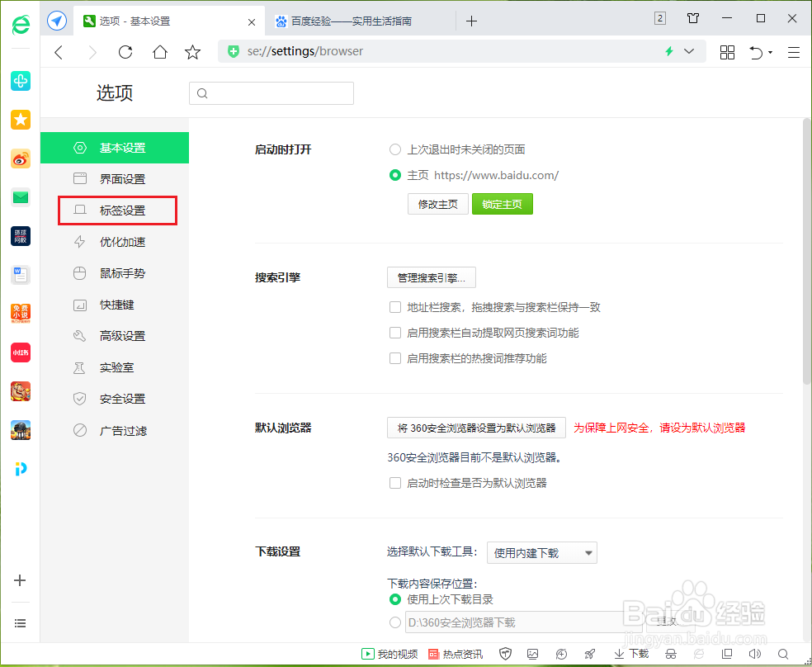
Task: Open the Weibo icon in the left sidebar
Action: pyautogui.click(x=21, y=158)
